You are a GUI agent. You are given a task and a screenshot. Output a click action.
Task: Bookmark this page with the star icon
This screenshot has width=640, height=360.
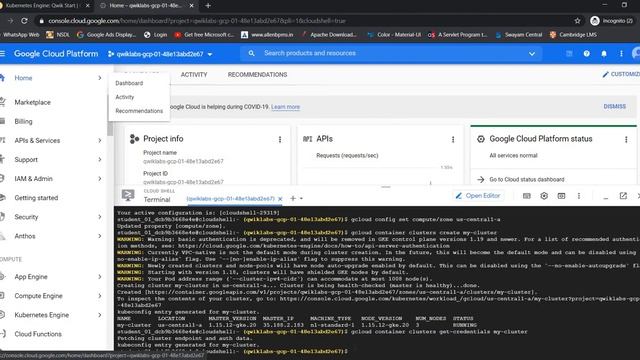tap(577, 21)
